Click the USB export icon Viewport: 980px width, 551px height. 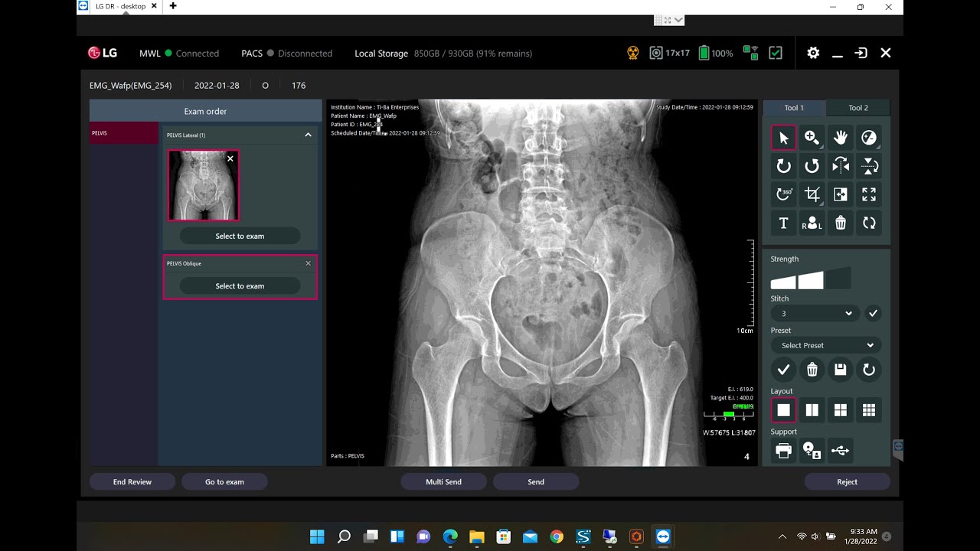[x=841, y=451]
